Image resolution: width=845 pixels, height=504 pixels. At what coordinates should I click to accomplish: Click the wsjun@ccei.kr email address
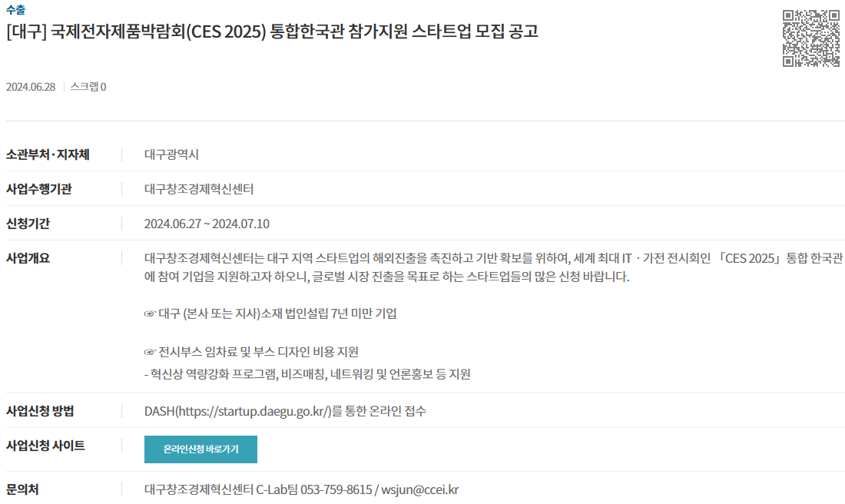click(419, 489)
